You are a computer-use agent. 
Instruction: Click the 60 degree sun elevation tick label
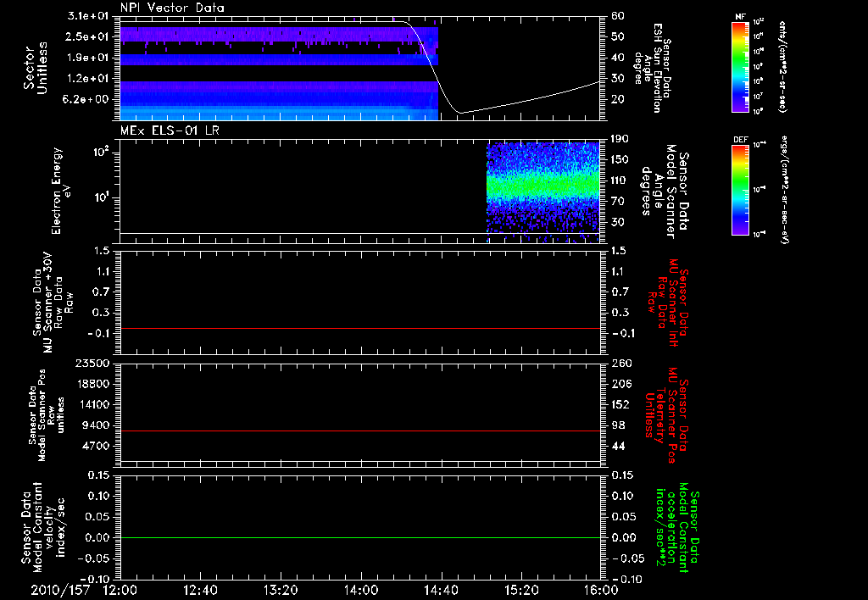click(618, 16)
